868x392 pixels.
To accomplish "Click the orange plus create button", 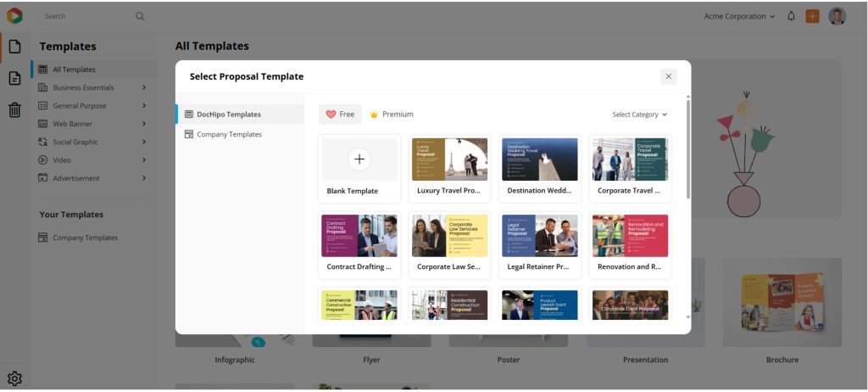I will pyautogui.click(x=812, y=16).
